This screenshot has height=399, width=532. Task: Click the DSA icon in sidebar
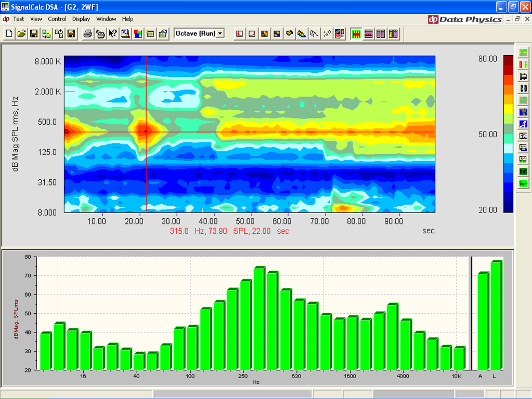click(523, 64)
